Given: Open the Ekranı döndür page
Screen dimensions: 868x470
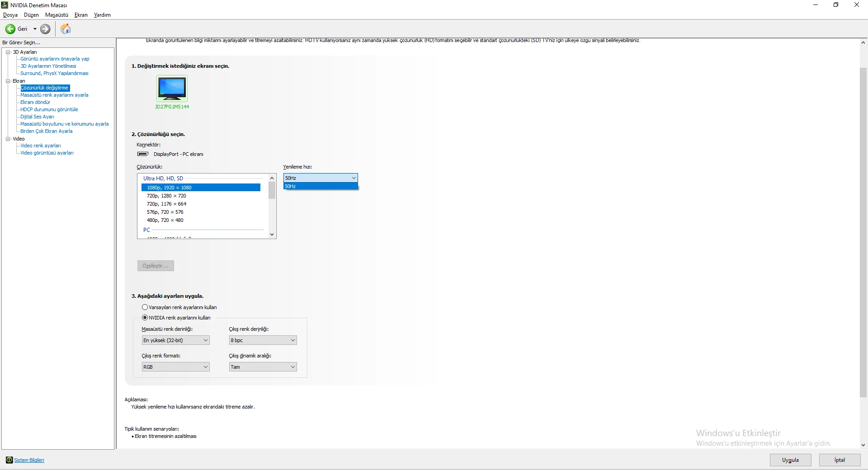Looking at the screenshot, I should (x=35, y=102).
